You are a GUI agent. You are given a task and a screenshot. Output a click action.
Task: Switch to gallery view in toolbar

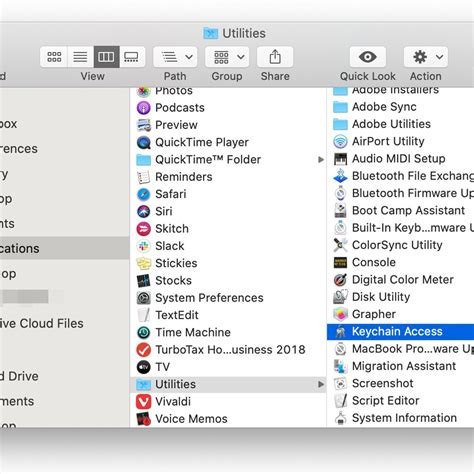tap(132, 57)
